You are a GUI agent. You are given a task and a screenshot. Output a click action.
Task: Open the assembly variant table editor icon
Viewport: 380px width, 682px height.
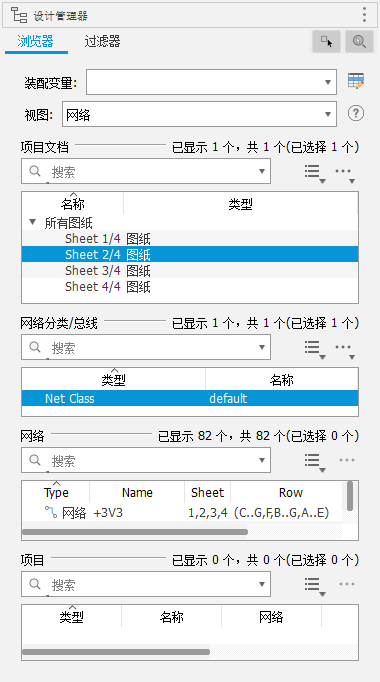(x=356, y=81)
